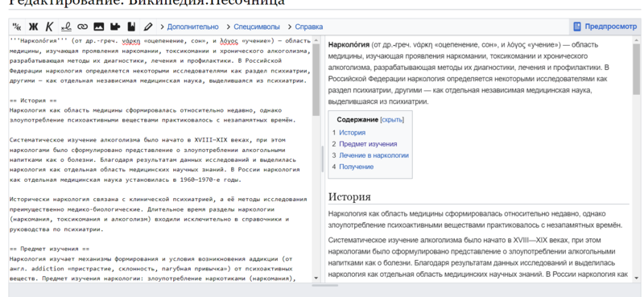The image size is (644, 297).
Task: Expand the Спецсимволы toolbar section
Action: pyautogui.click(x=254, y=27)
